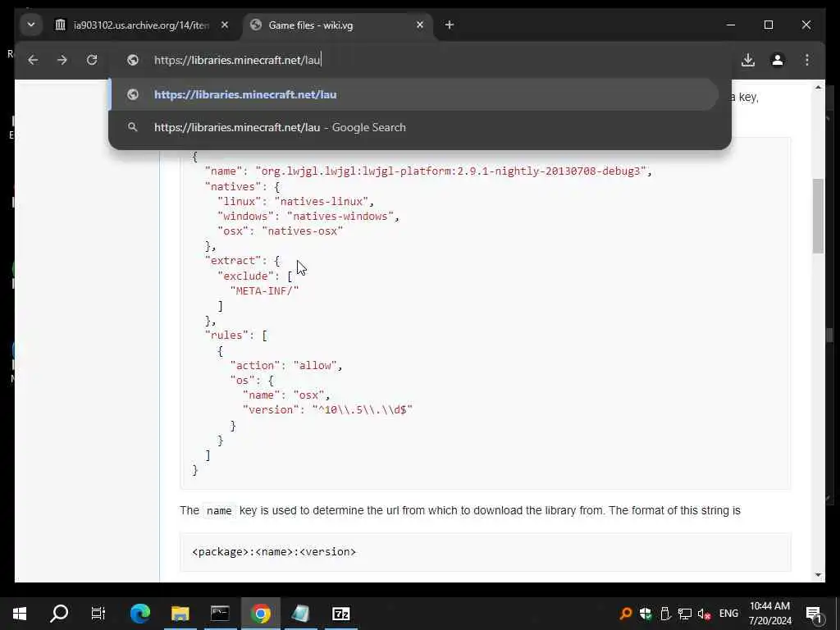Click the ENG language indicator
The height and width of the screenshot is (630, 840).
click(x=728, y=614)
